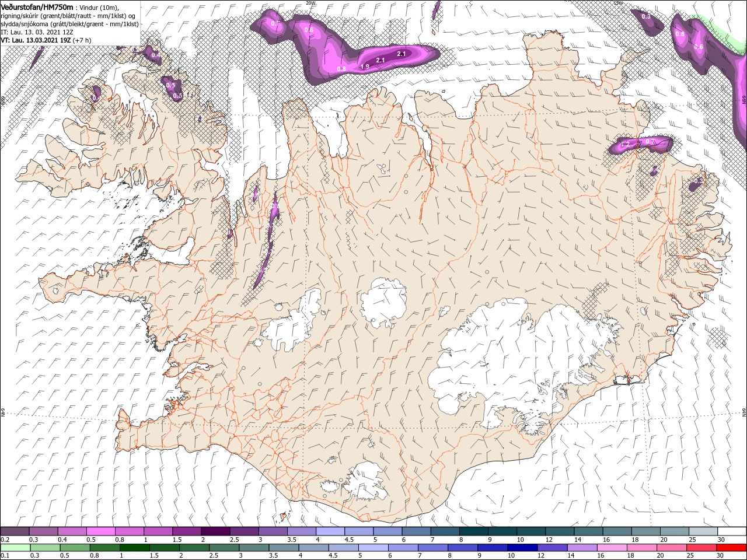The width and height of the screenshot is (747, 560).
Task: Click the '(+7 h)' forecast offset text
Action: [x=82, y=40]
